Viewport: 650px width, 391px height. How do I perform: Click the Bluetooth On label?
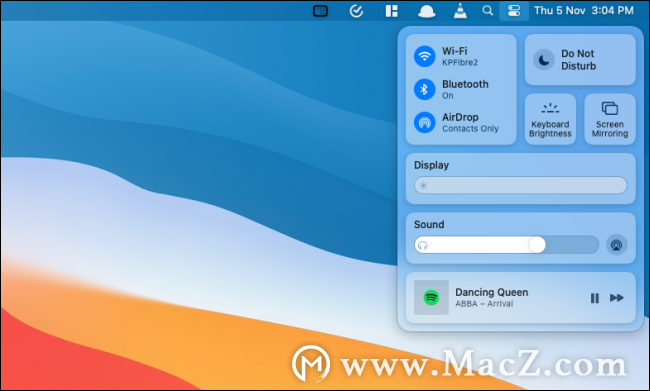465,90
